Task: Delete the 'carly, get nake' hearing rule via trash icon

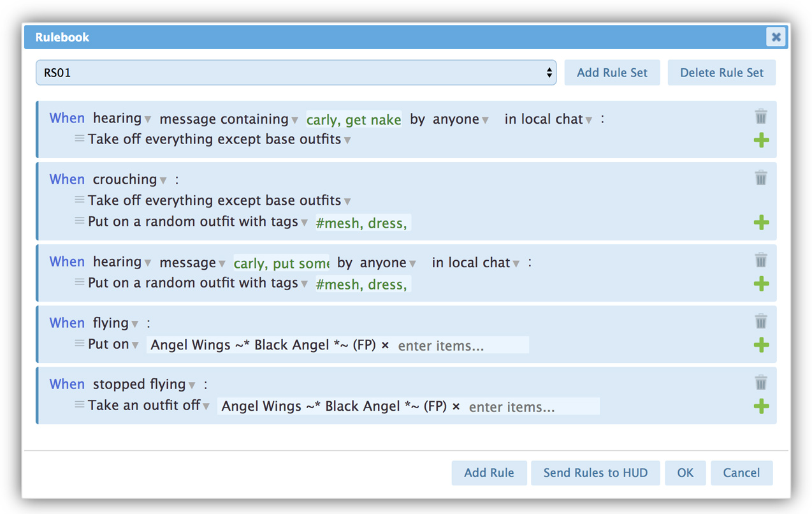Action: tap(760, 116)
